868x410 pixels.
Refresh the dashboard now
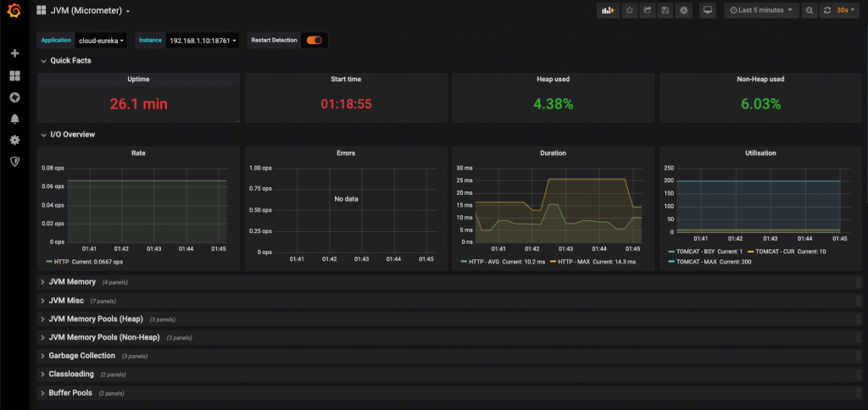pos(827,10)
